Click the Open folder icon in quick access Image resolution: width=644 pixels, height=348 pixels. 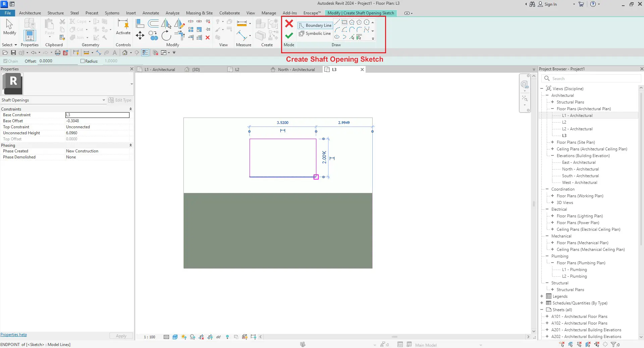(5, 53)
